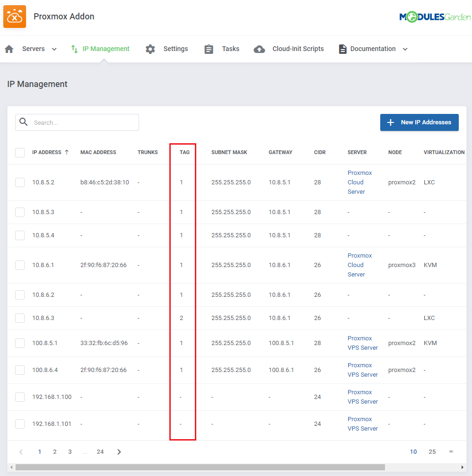This screenshot has width=472, height=476.
Task: Click the New IP Addresses button
Action: click(419, 122)
